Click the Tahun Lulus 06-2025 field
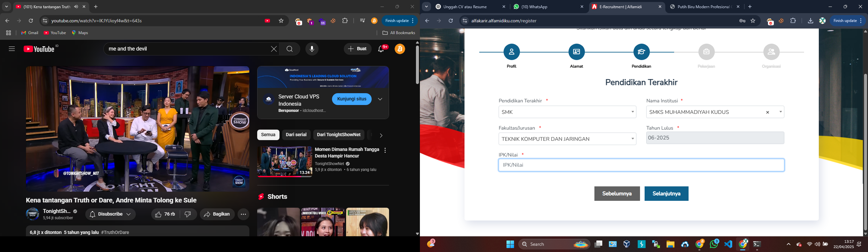 (x=715, y=138)
